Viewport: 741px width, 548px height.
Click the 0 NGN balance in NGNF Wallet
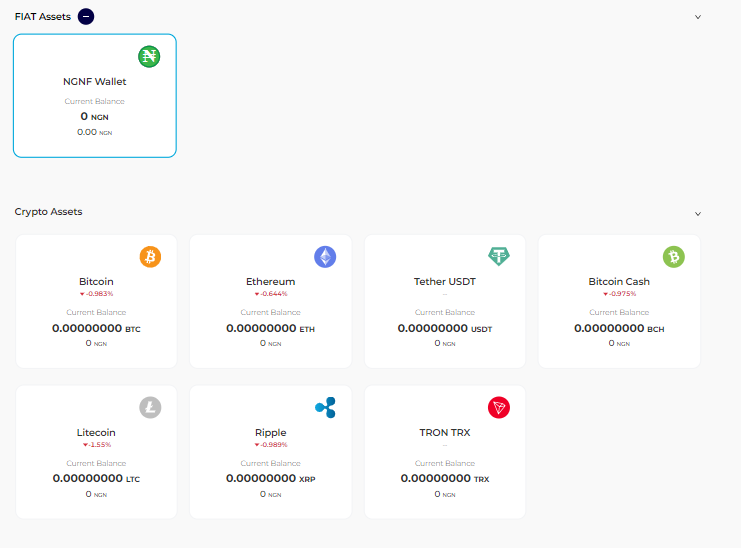95,116
